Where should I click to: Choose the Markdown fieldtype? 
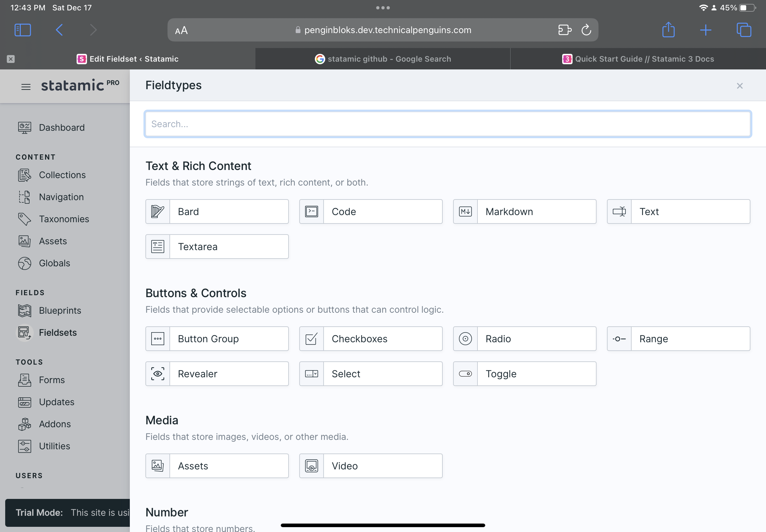coord(525,212)
